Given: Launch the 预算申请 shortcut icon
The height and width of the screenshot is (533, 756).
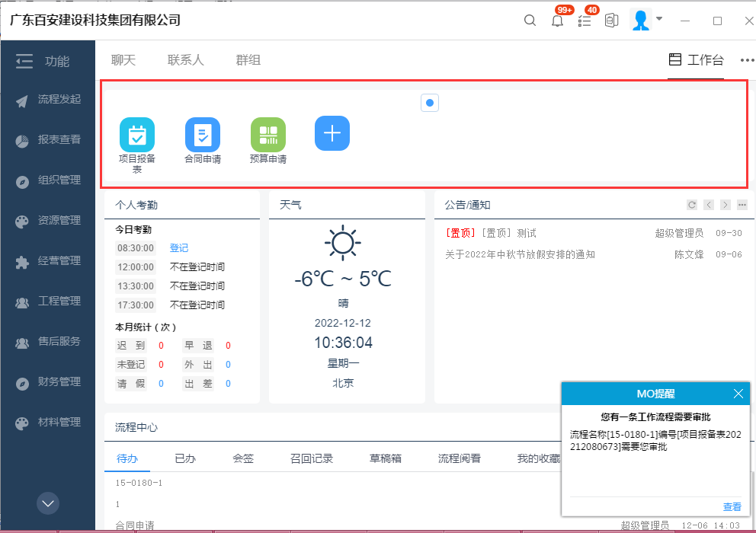Looking at the screenshot, I should [268, 136].
